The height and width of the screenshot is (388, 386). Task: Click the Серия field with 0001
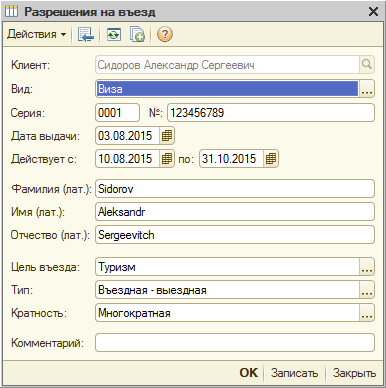117,113
